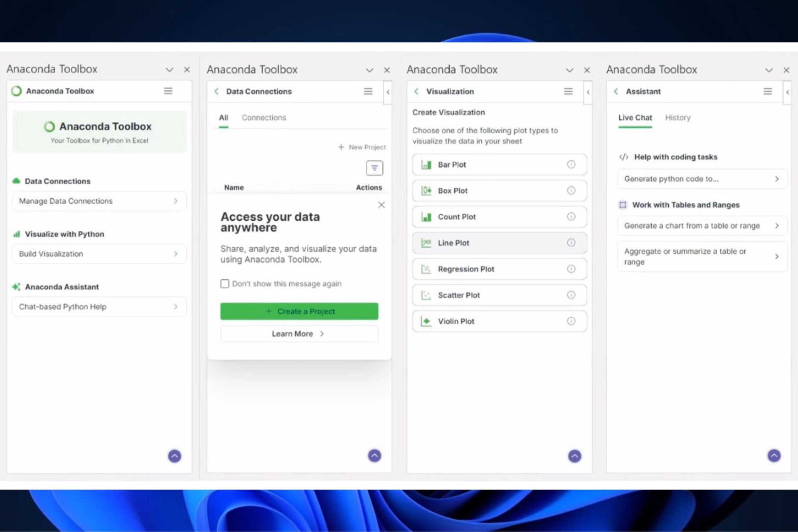Screen dimensions: 798x532
Task: Show info for Scatter Plot
Action: [x=571, y=295]
